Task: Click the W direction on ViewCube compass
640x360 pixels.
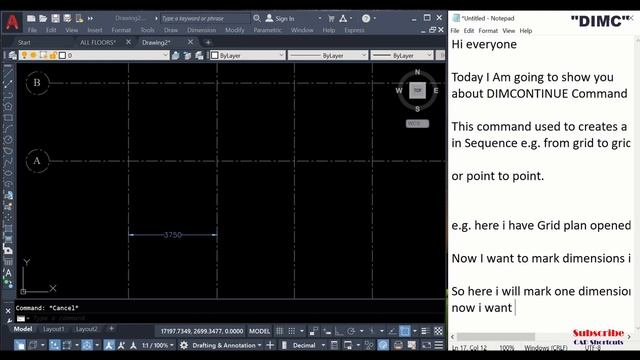Action: [x=399, y=91]
